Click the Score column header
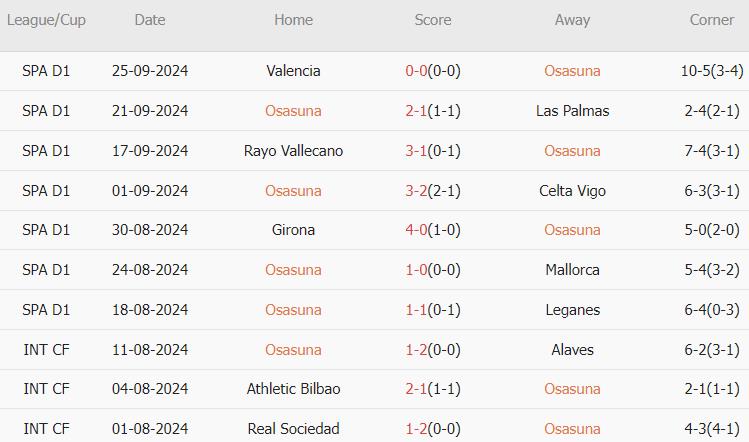Viewport: 749px width, 442px height. pyautogui.click(x=433, y=20)
